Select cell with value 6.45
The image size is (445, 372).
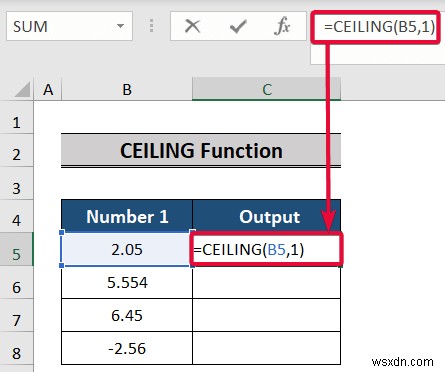127,315
